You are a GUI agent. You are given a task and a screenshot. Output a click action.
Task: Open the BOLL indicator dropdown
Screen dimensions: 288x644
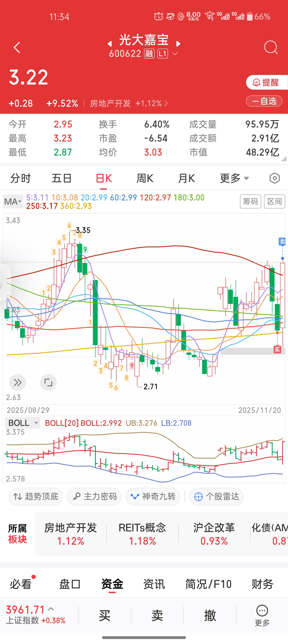(x=22, y=423)
